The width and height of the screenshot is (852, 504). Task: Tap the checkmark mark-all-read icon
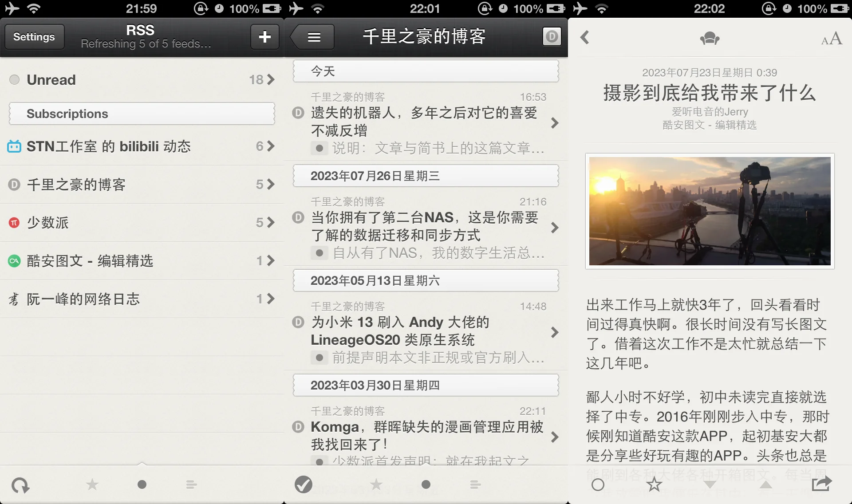(304, 484)
